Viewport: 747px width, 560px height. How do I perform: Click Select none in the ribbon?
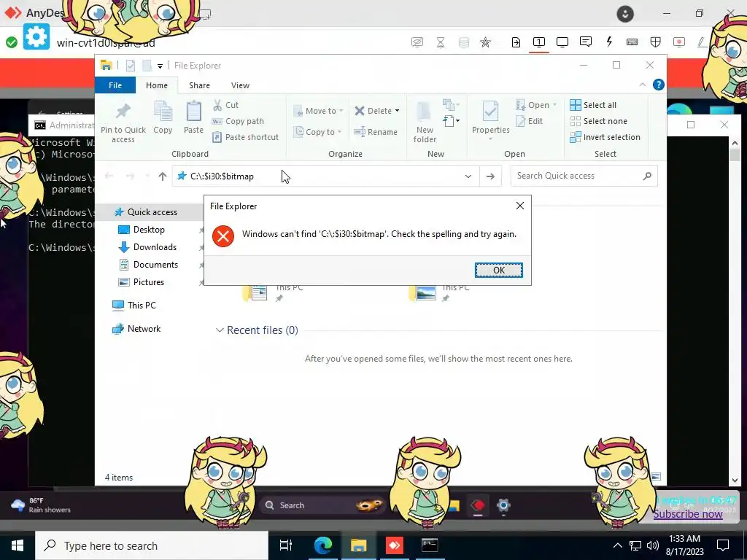pos(598,121)
